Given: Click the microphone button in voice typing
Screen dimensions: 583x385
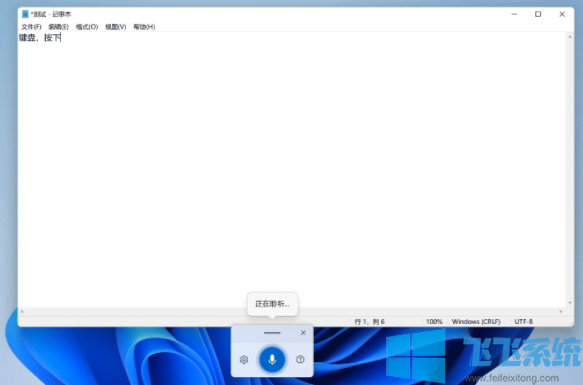Looking at the screenshot, I should click(x=272, y=359).
